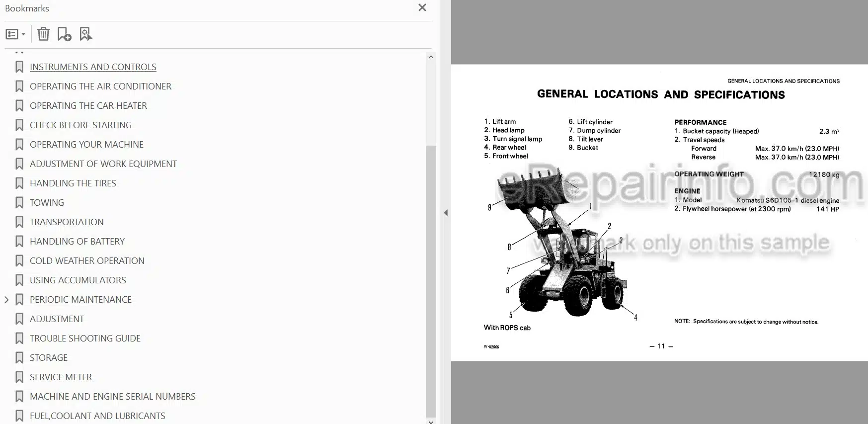
Task: Click the 'Turn signal lamp' legend entry
Action: coord(517,139)
